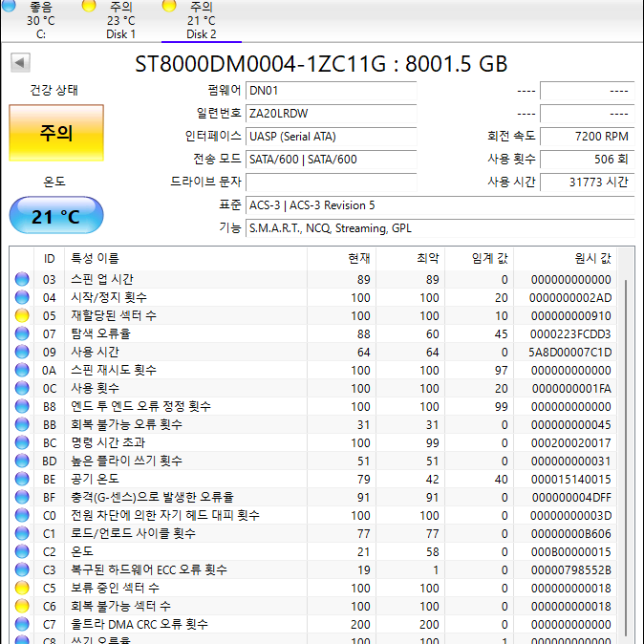Select the 보류 중인 섹터 수 row name
644x644 pixels.
[115, 589]
